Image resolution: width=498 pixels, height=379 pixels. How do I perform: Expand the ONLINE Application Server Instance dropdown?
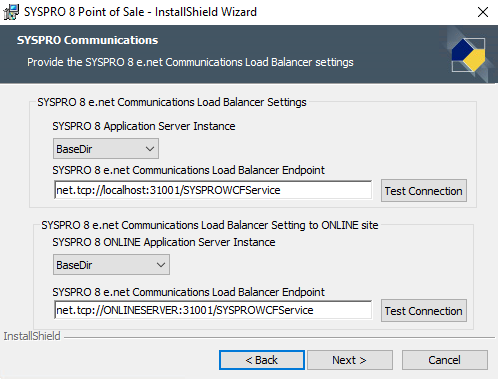click(111, 265)
